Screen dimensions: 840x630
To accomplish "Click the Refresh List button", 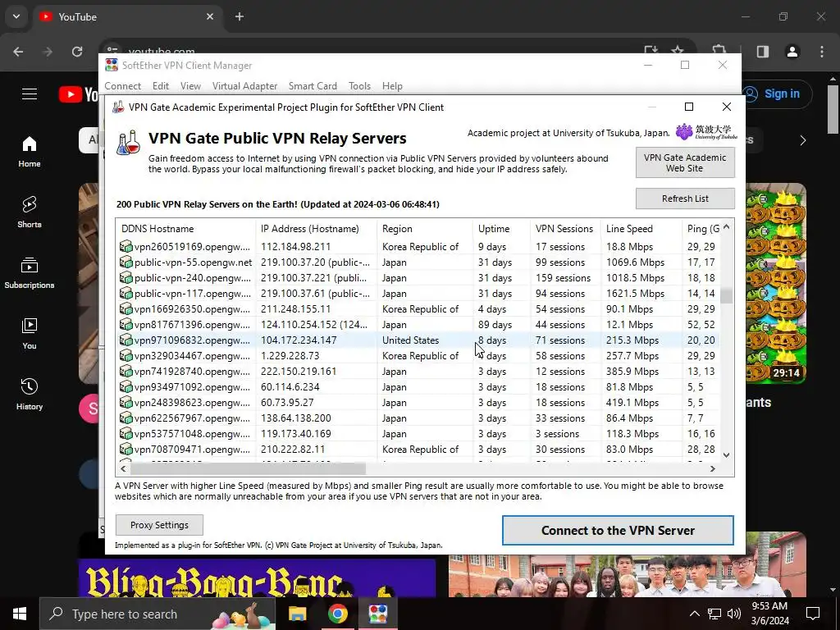I will (x=685, y=199).
